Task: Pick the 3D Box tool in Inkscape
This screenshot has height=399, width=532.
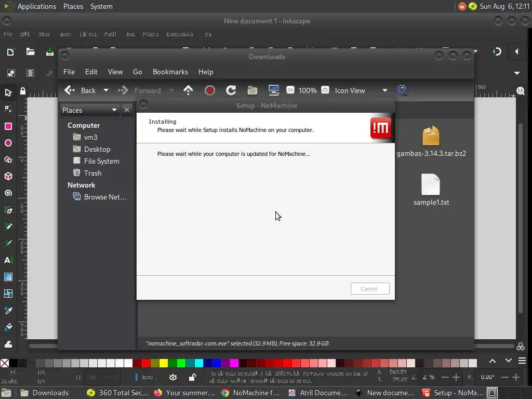Action: pos(8,176)
